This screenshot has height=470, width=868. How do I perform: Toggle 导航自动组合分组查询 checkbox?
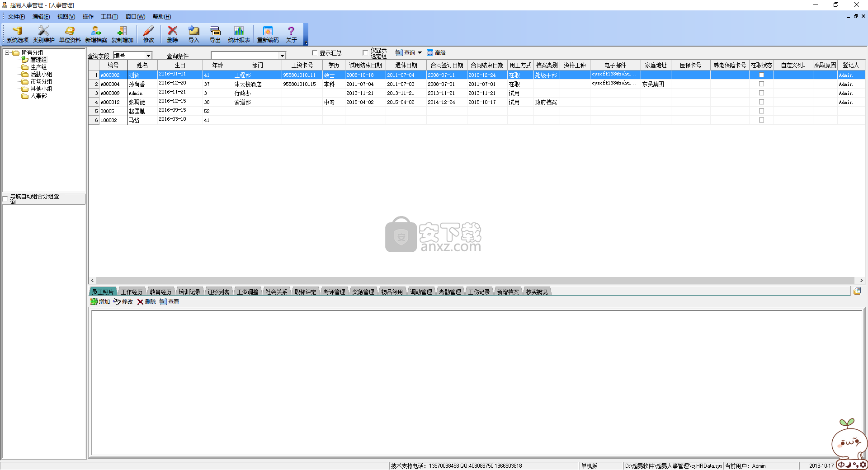pyautogui.click(x=6, y=198)
